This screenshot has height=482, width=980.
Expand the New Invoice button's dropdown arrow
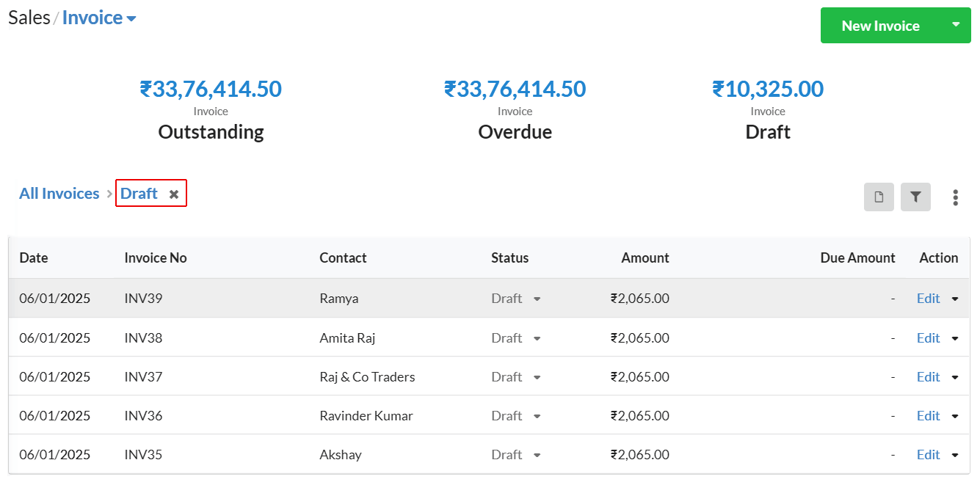pos(956,25)
